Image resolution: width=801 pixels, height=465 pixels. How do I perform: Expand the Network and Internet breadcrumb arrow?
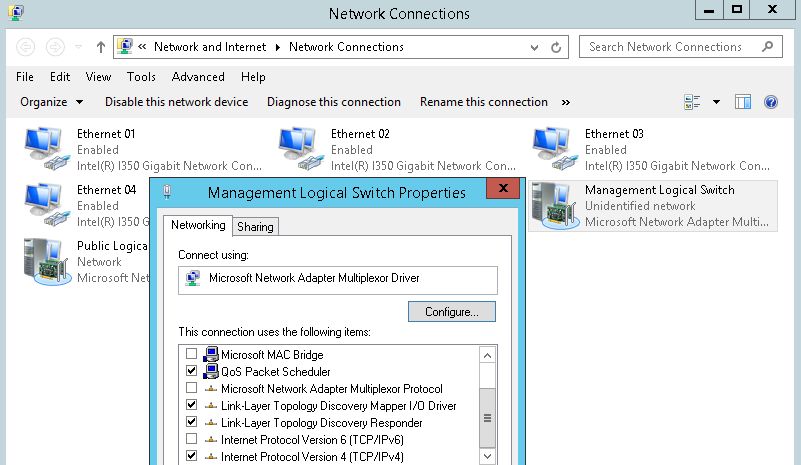pos(278,48)
